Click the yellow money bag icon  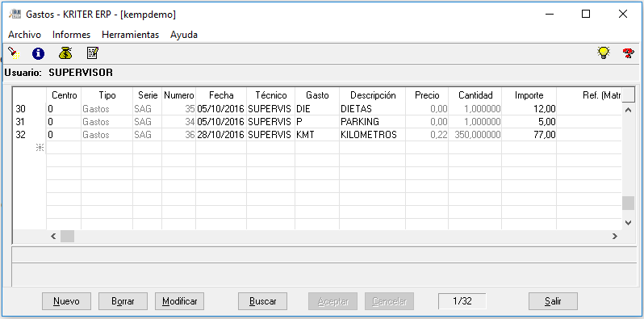65,53
